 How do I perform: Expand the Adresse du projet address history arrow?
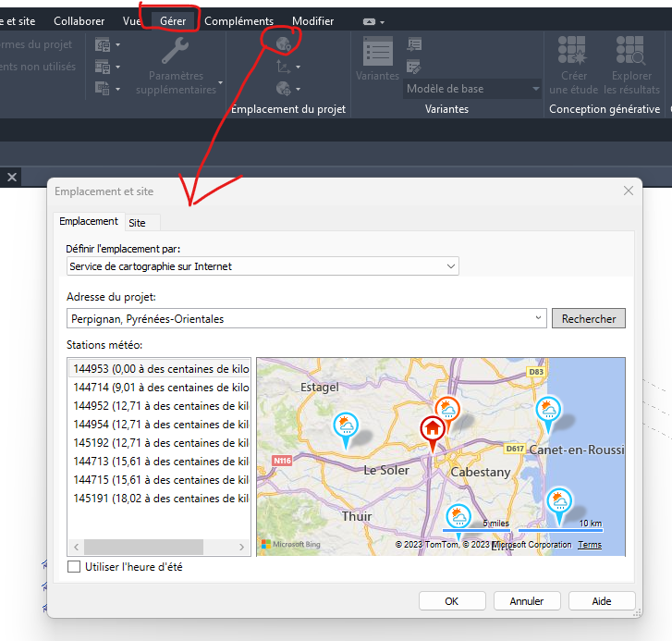[538, 318]
